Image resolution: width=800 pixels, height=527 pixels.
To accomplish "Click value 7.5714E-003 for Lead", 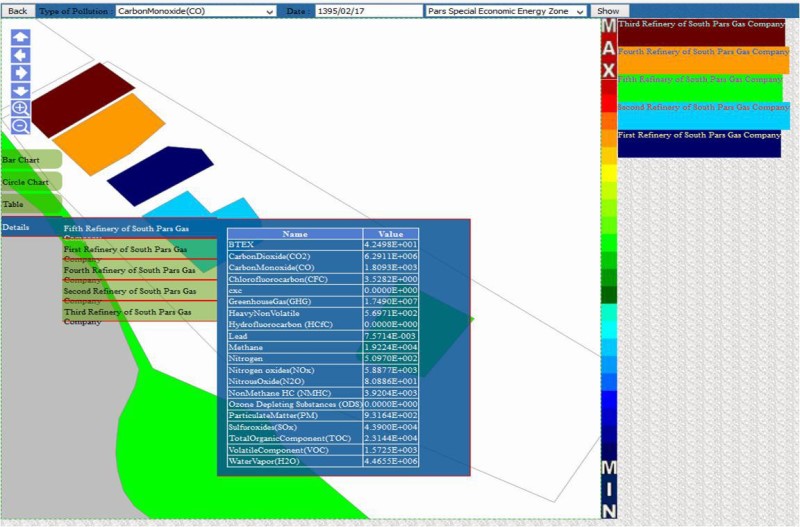I will coord(391,336).
